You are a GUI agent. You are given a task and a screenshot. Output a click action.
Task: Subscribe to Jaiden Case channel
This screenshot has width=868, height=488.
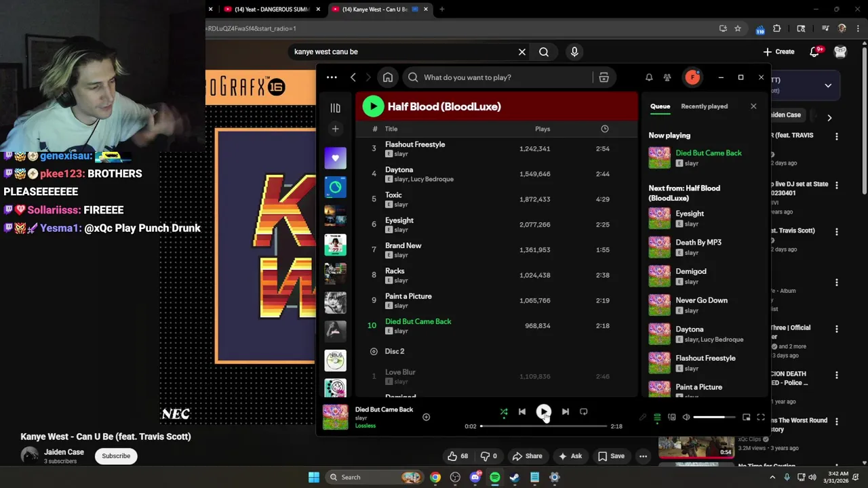pyautogui.click(x=116, y=456)
